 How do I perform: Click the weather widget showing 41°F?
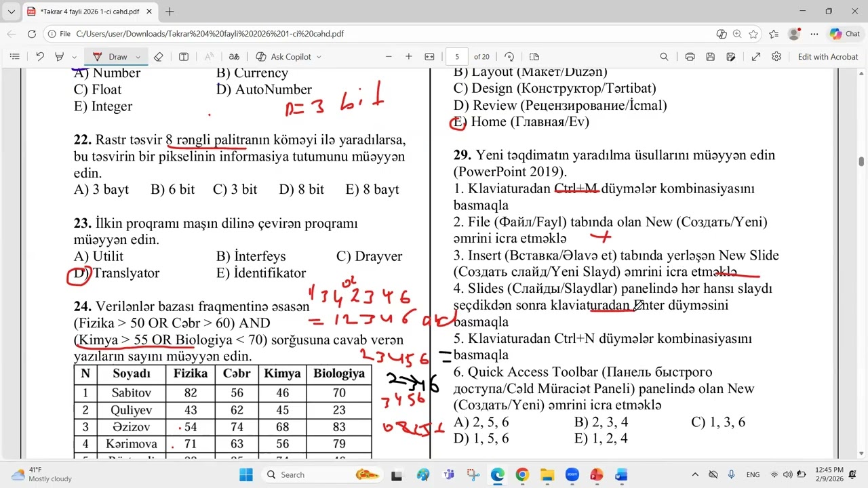tap(42, 474)
